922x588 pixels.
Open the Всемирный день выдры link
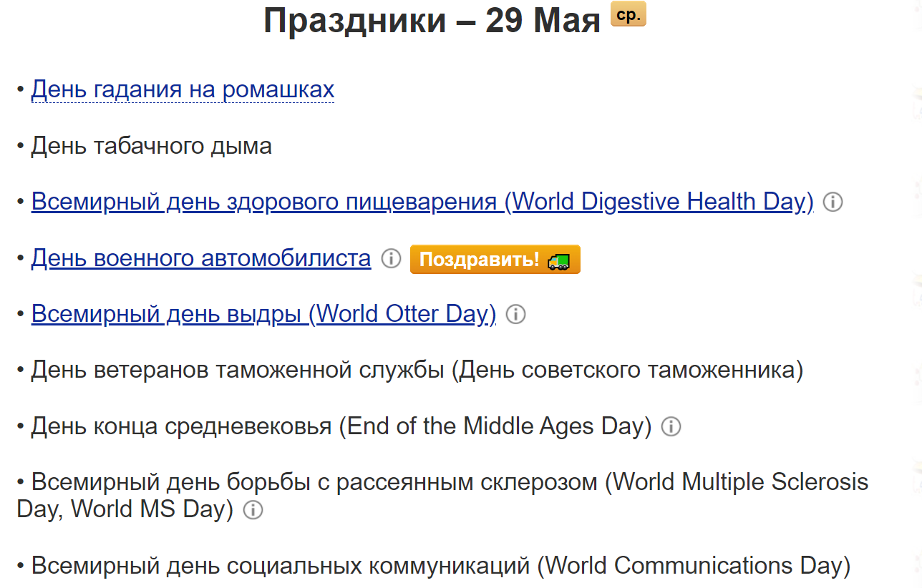coord(262,313)
